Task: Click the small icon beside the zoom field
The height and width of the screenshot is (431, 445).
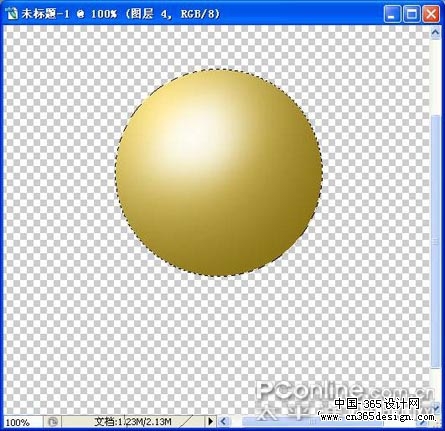Action: [x=53, y=422]
